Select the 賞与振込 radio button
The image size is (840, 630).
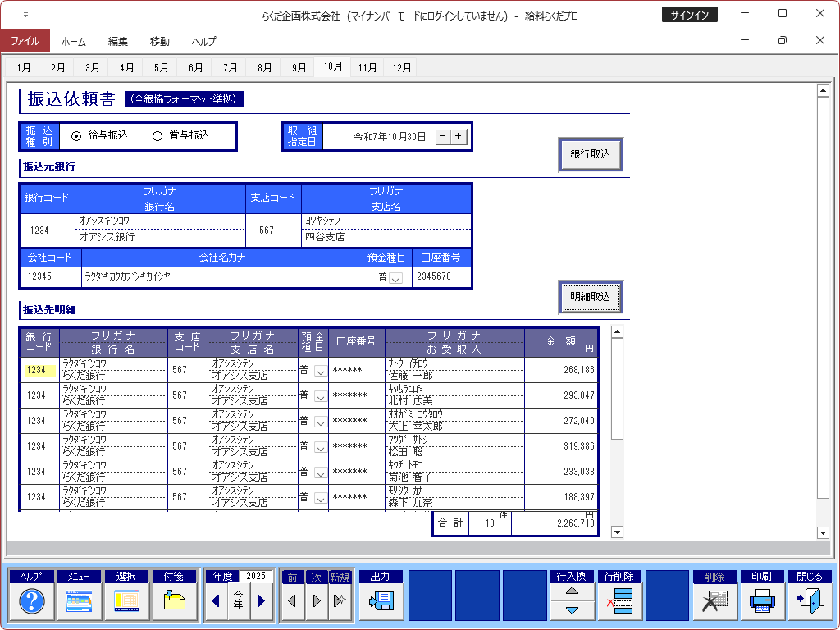click(x=157, y=136)
